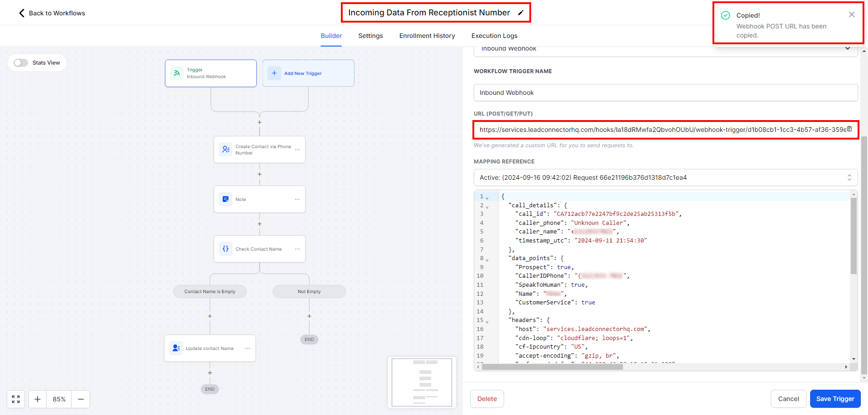Zoom in with the plus button

38,399
